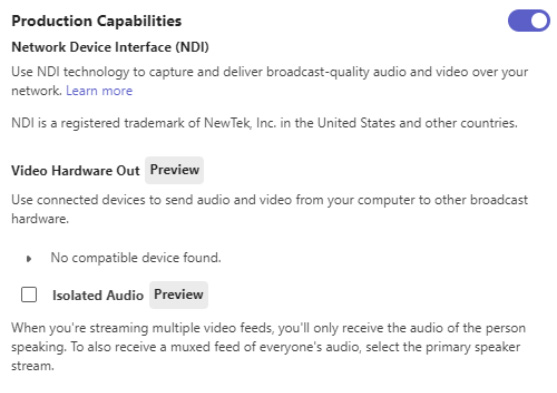Select the Isolated Audio label text

coord(98,295)
